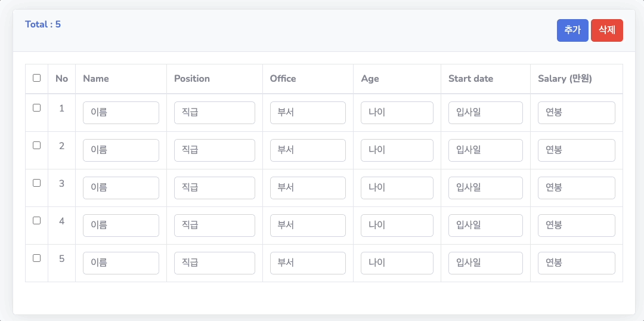644x321 pixels.
Task: Check the checkbox for row 2
Action: pyautogui.click(x=36, y=145)
